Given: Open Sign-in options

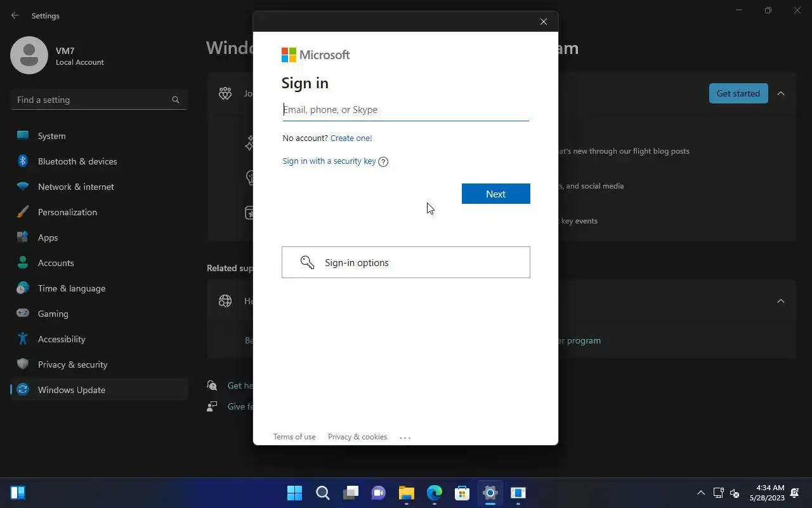Looking at the screenshot, I should 405,262.
